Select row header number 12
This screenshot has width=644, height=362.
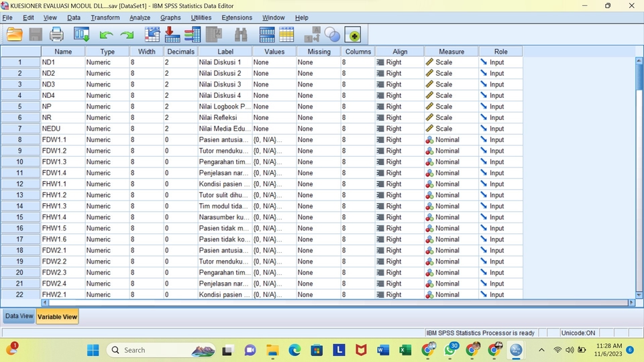20,184
